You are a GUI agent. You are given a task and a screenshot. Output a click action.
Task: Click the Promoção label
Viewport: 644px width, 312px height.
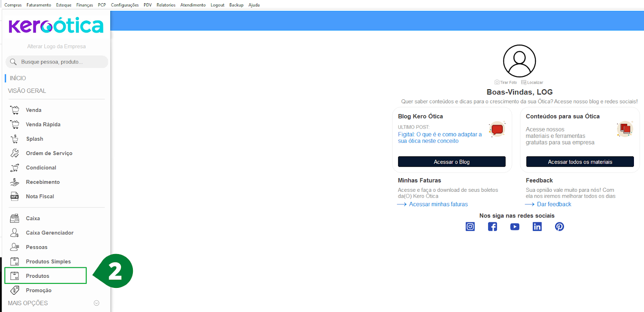tap(39, 290)
